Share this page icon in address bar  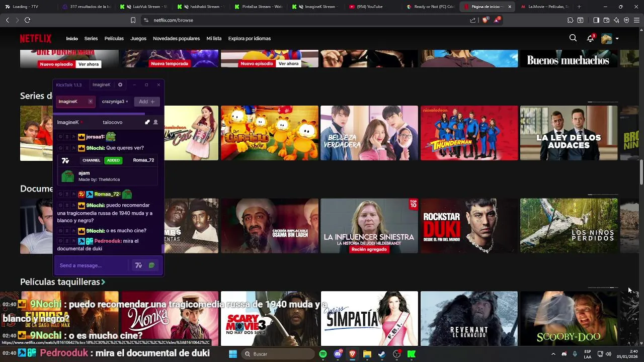coord(473,20)
